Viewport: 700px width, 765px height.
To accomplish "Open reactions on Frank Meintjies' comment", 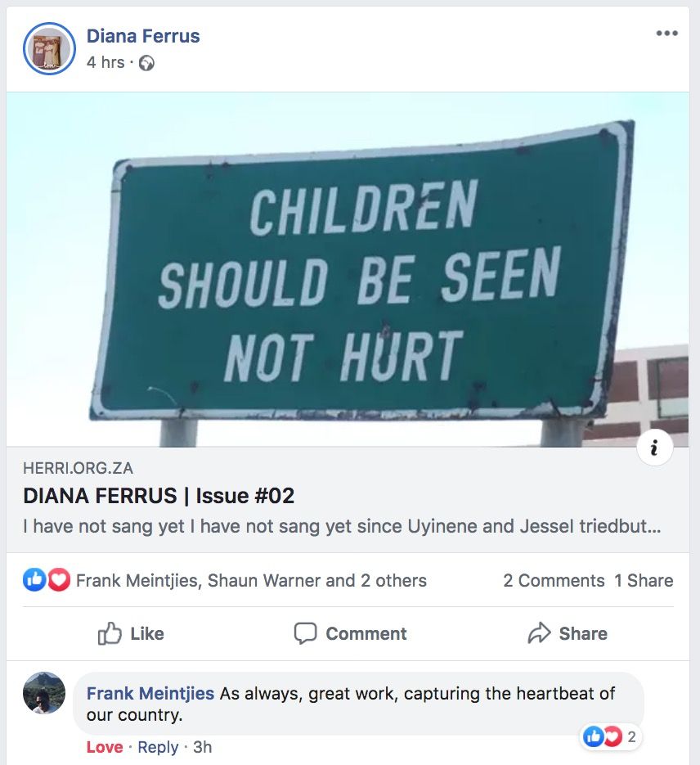I will [x=610, y=736].
